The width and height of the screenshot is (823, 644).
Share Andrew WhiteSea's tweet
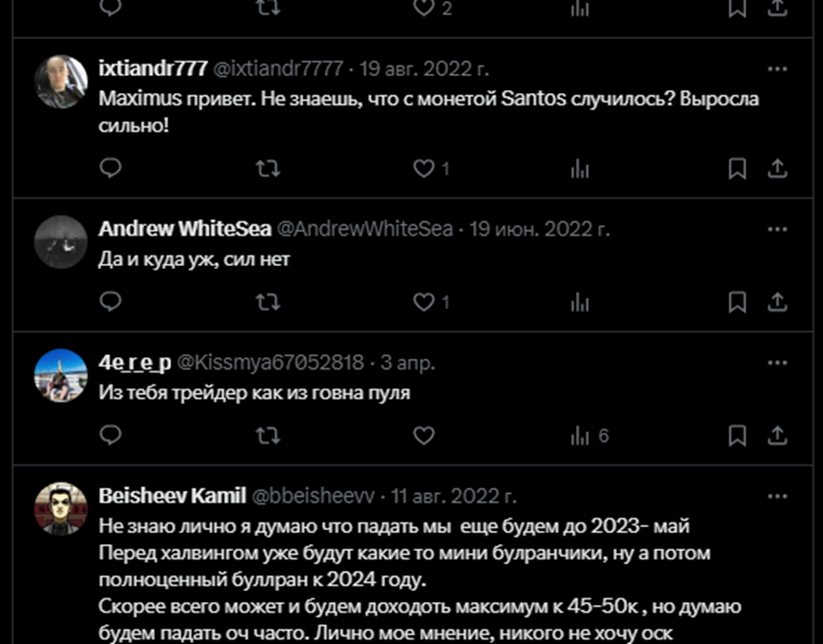777,301
